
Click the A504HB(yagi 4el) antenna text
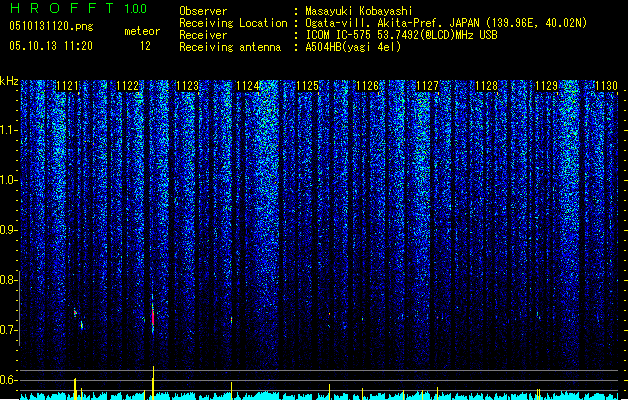click(353, 47)
